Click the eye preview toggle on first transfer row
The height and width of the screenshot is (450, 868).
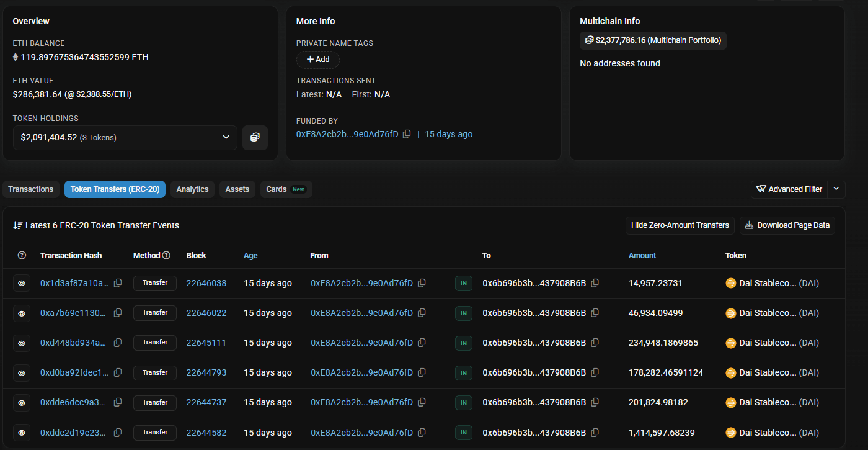[x=21, y=282]
